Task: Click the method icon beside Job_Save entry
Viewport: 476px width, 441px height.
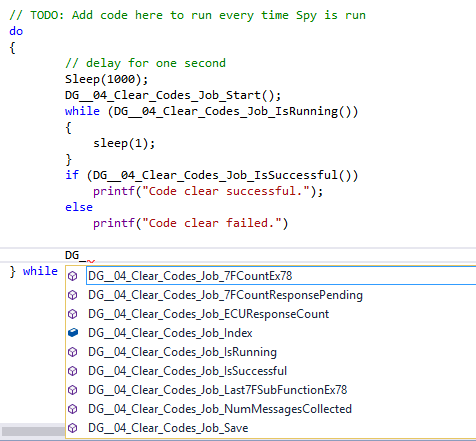Action: (73, 428)
